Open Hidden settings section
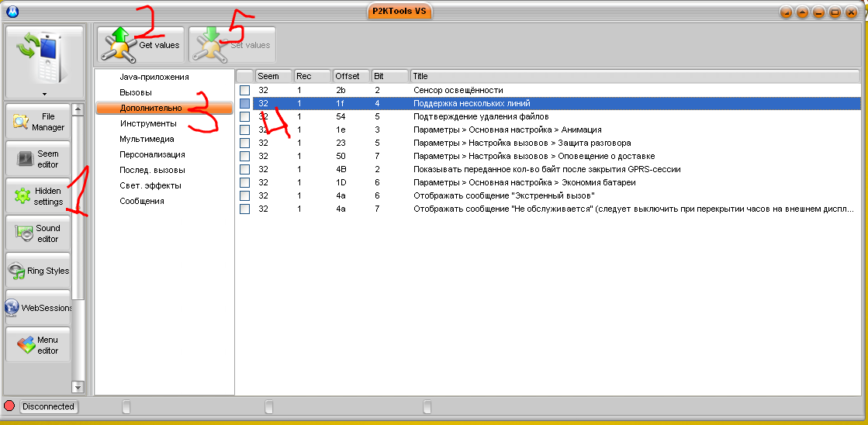The image size is (868, 425). click(38, 196)
